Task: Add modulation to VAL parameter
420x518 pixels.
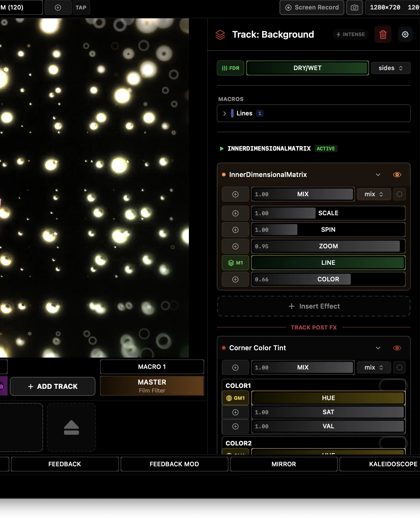Action: click(x=235, y=426)
